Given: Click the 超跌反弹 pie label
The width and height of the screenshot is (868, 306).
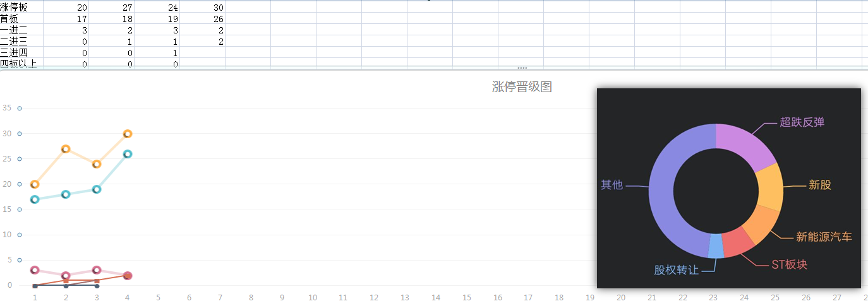Looking at the screenshot, I should point(802,122).
